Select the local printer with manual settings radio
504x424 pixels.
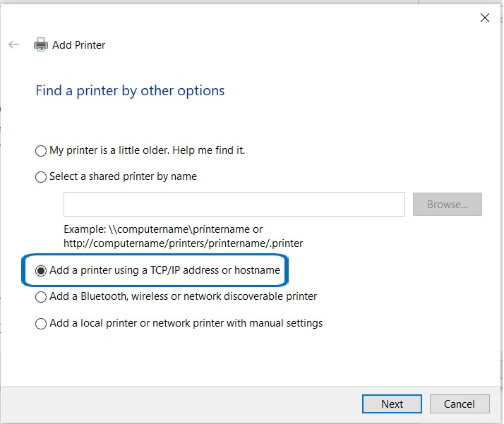[x=41, y=324]
